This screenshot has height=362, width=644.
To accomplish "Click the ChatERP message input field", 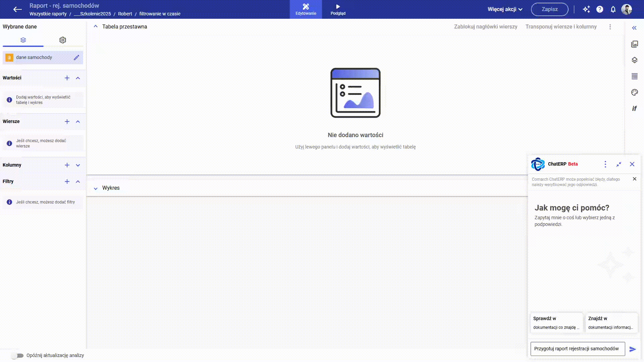I will coord(577,349).
